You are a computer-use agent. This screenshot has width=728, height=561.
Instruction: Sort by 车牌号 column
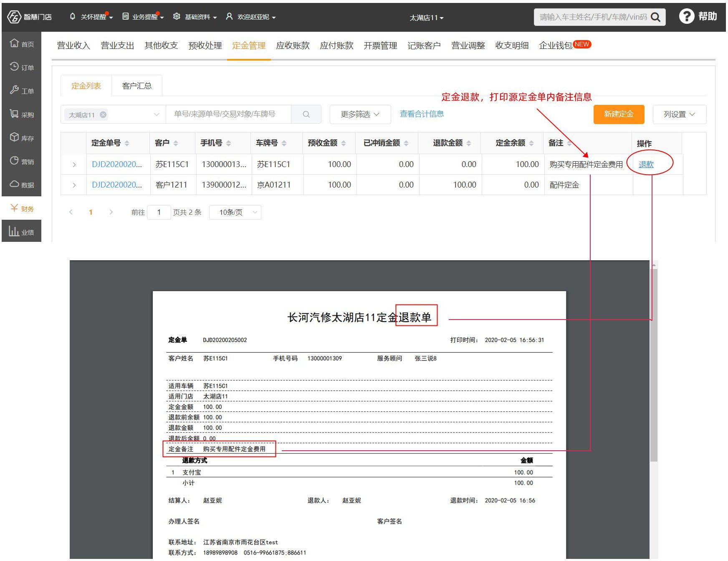pyautogui.click(x=284, y=143)
